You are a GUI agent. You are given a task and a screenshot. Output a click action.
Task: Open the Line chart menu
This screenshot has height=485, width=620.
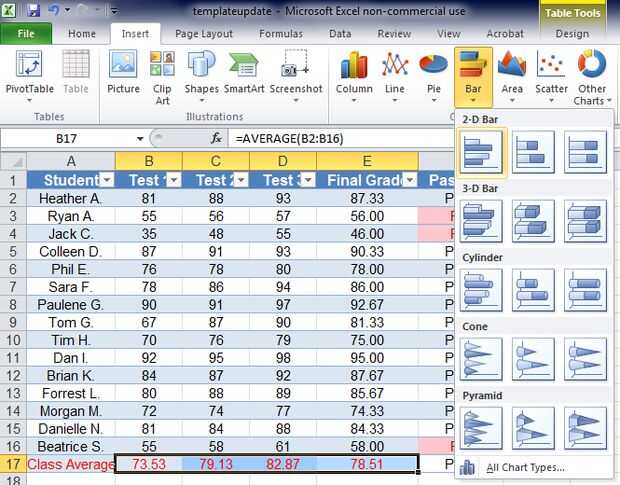pos(395,75)
